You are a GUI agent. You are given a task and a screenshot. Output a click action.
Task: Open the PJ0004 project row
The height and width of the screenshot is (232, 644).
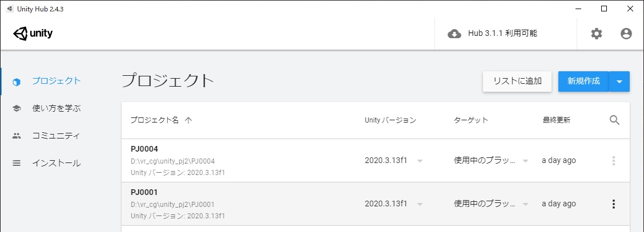376,161
